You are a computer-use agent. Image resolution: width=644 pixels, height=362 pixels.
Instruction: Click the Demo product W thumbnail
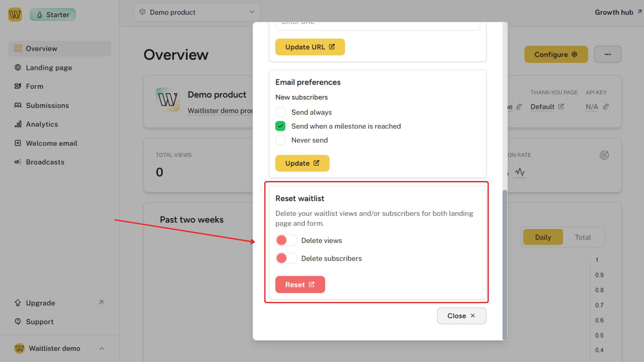coord(167,99)
